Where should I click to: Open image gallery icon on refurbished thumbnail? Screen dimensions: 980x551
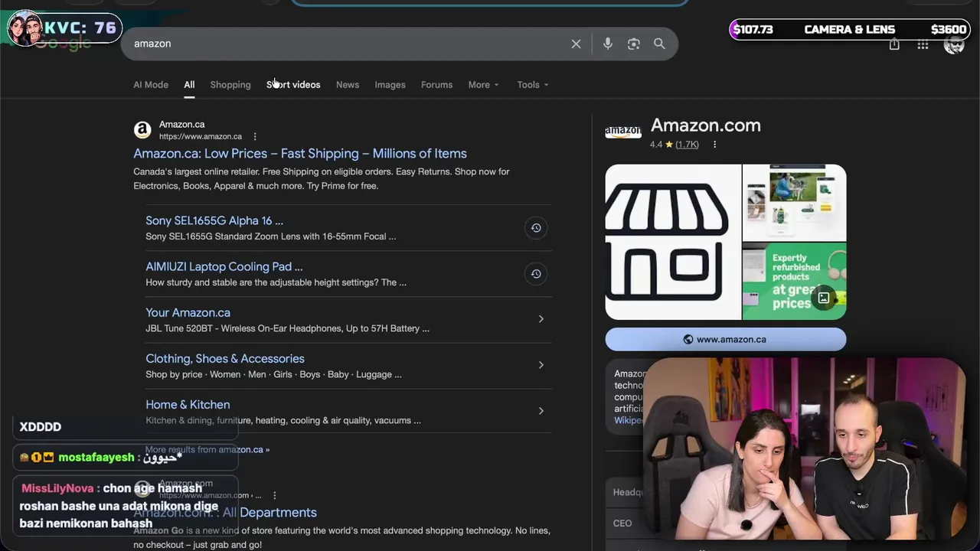point(824,298)
